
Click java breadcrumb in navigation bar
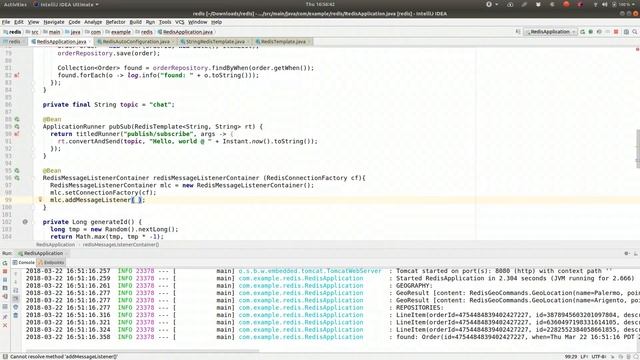pyautogui.click(x=73, y=32)
